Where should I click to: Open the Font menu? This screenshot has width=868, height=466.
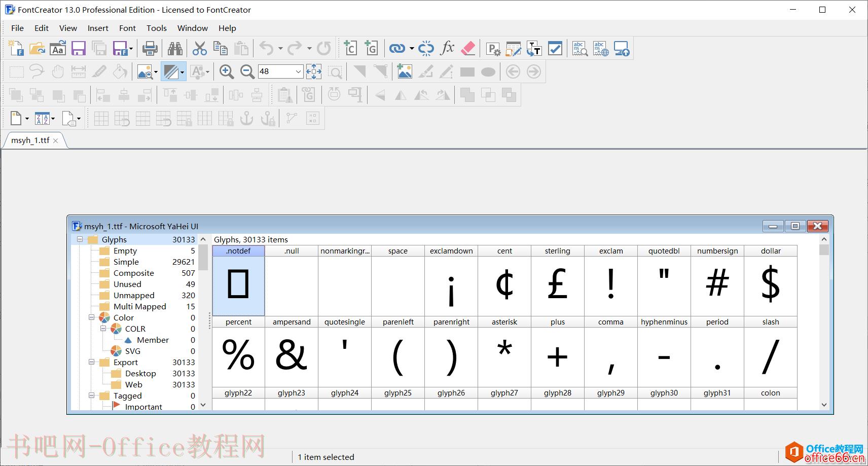coord(127,28)
